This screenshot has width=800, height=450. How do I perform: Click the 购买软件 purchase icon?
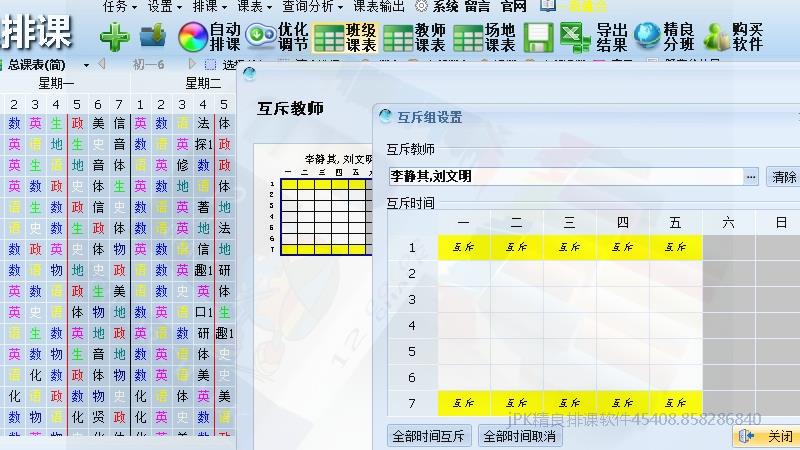(733, 37)
